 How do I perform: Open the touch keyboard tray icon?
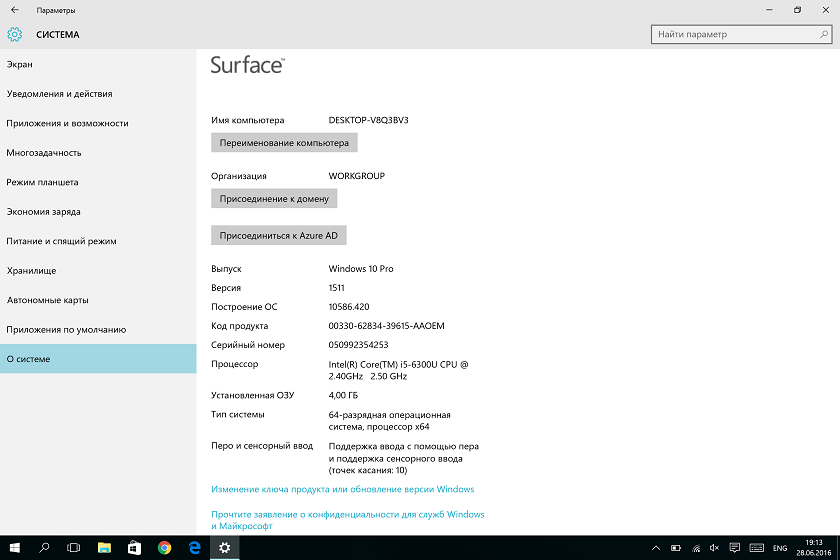point(756,548)
